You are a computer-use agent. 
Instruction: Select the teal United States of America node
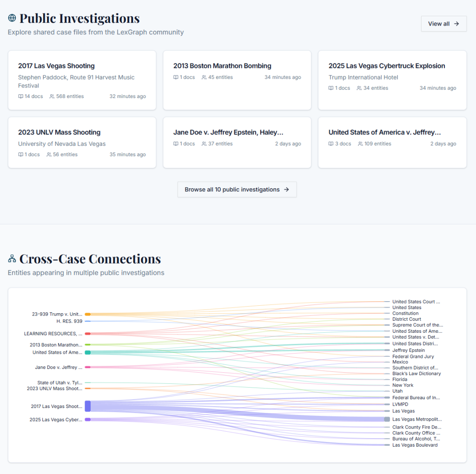[87, 353]
